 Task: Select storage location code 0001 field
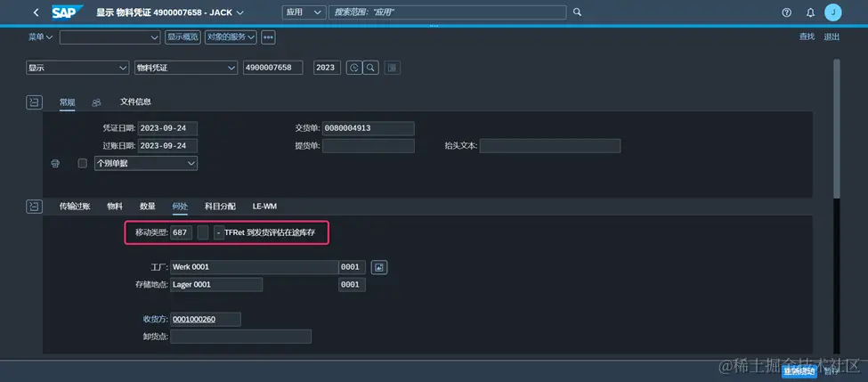[352, 285]
